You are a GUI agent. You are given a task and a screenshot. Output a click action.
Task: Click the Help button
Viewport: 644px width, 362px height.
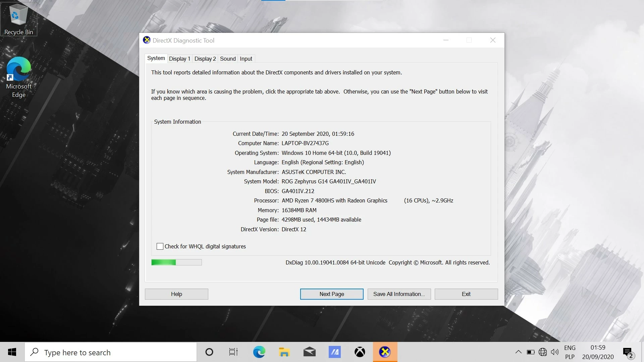pos(176,294)
